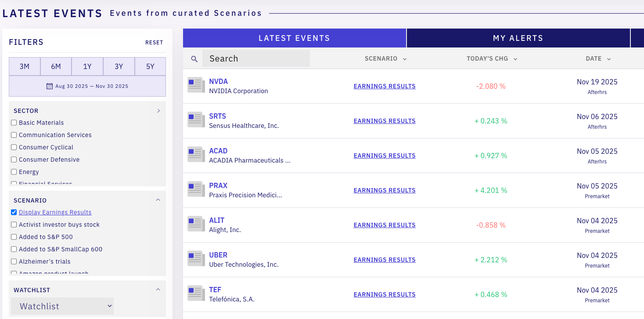Focus the Search input field

click(x=256, y=58)
